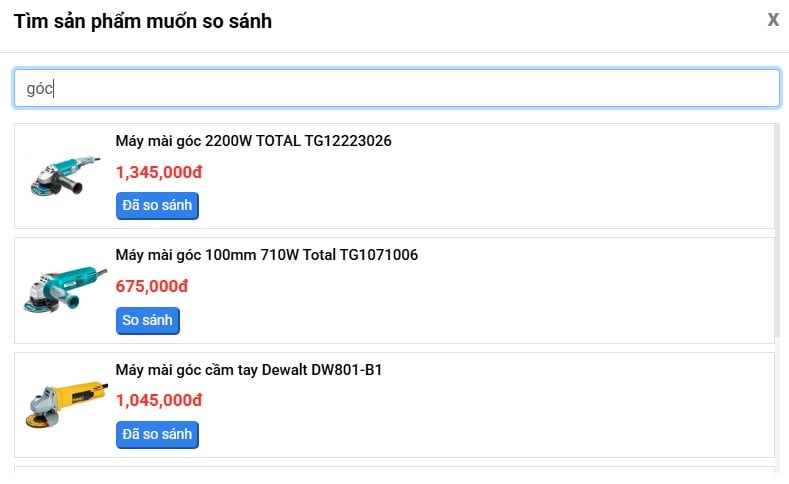Viewport: 789px width, 484px height.
Task: Select title "Máy mài góc cầm tay Dewalt DW801-B1"
Action: (x=249, y=370)
